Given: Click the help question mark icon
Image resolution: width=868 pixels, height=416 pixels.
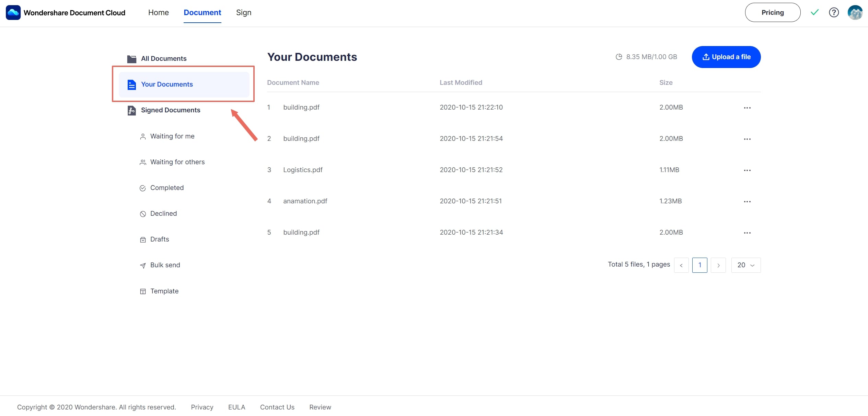Looking at the screenshot, I should pos(834,12).
